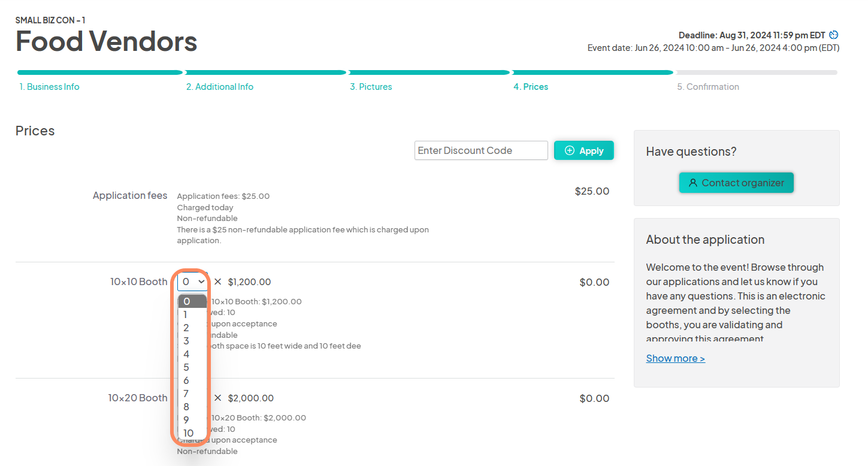Image resolution: width=868 pixels, height=466 pixels.
Task: Click the $25.00 application fee total
Action: click(x=592, y=191)
